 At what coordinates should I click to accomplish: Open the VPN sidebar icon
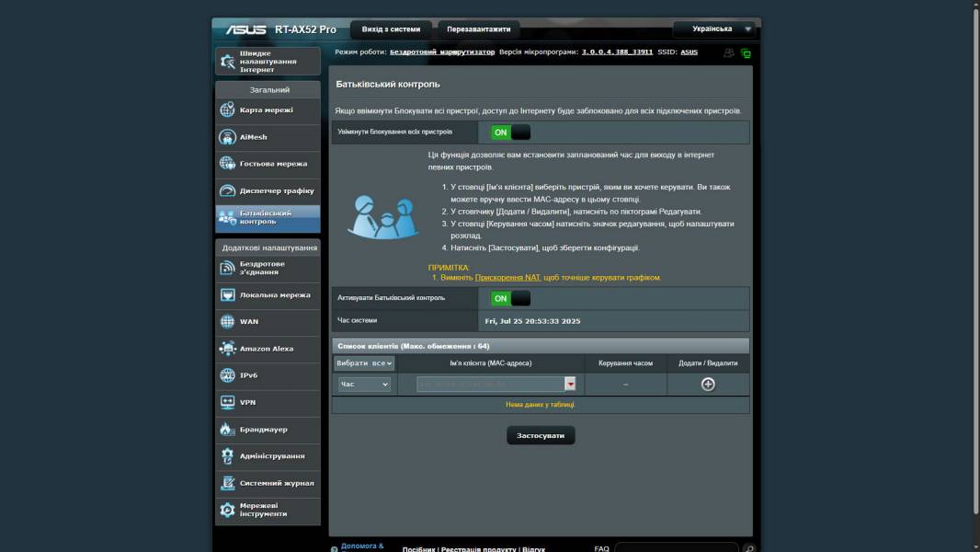click(x=227, y=402)
